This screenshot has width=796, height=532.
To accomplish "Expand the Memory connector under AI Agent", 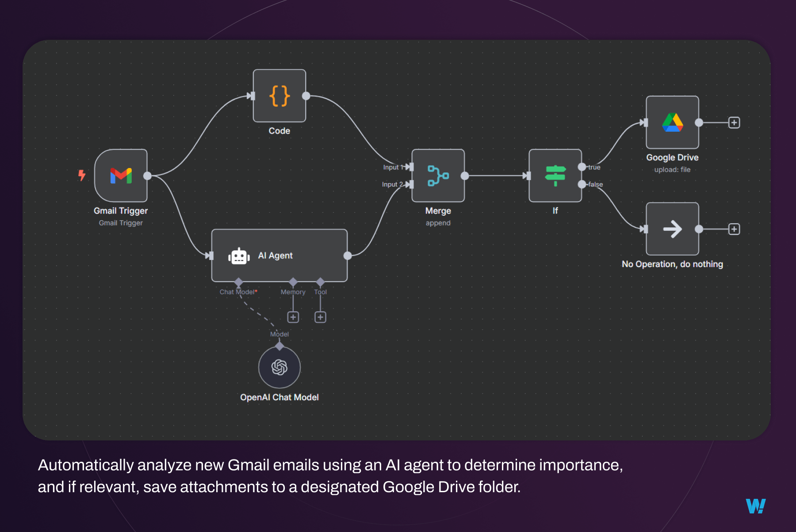I will click(293, 317).
